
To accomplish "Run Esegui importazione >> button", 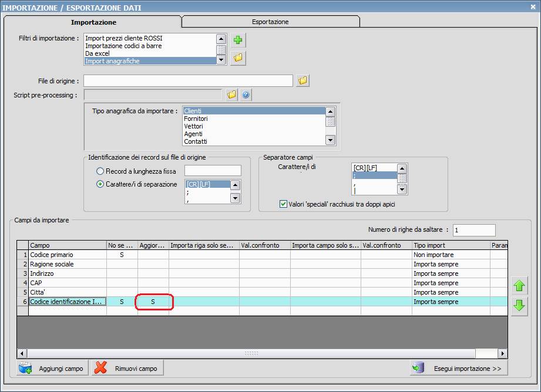I will point(459,368).
